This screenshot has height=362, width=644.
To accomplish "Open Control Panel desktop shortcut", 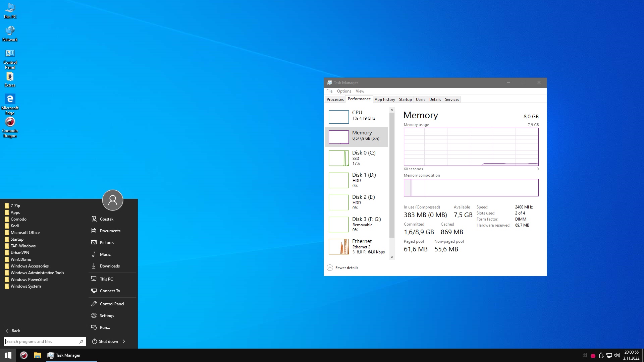I will pyautogui.click(x=10, y=54).
